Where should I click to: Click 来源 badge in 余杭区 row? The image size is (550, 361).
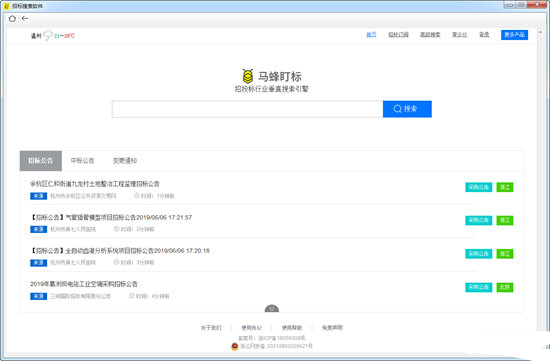pos(39,196)
